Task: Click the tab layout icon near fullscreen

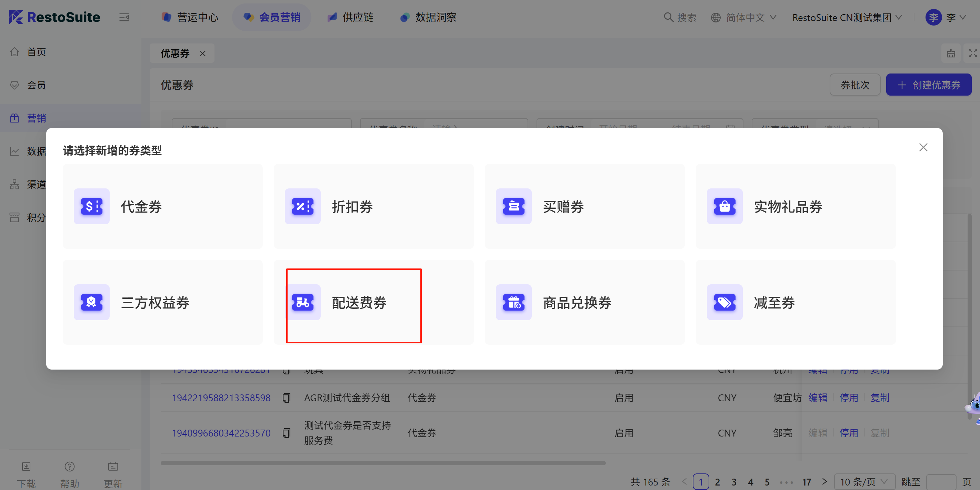Action: 951,53
